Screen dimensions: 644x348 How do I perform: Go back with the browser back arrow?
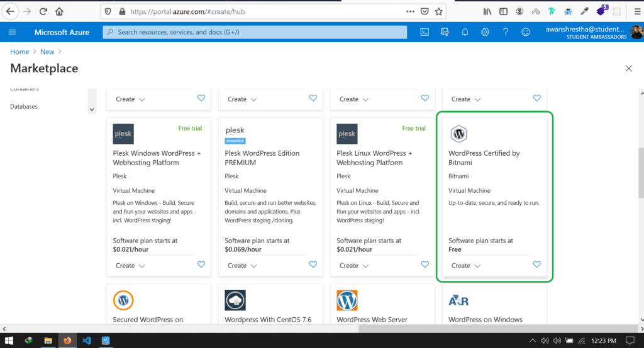click(x=10, y=11)
